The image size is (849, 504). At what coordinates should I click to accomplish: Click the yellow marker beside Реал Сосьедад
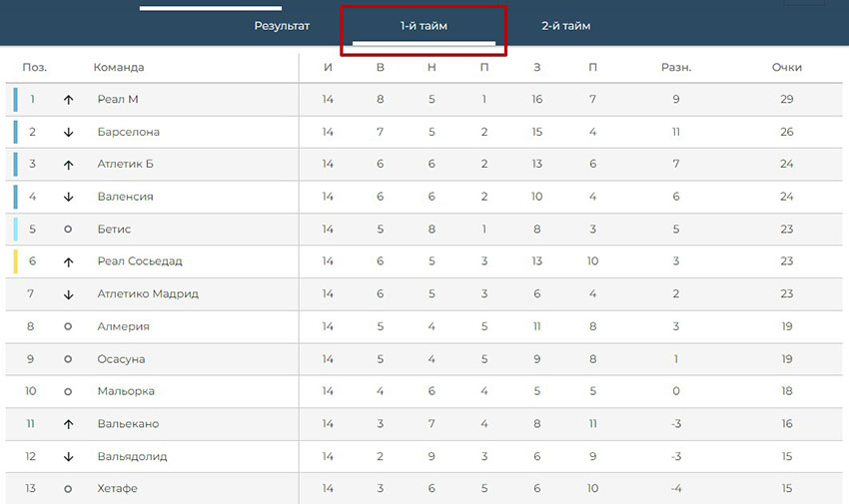pos(15,261)
